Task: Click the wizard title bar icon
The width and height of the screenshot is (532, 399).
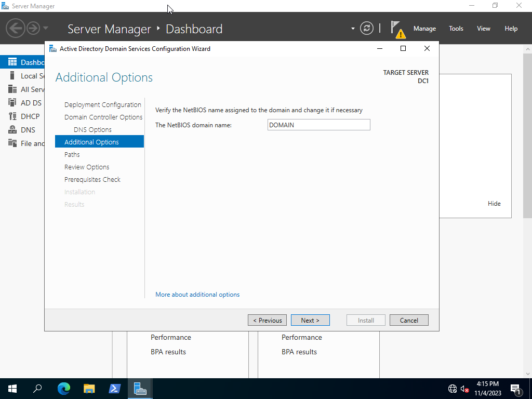Action: coord(53,48)
